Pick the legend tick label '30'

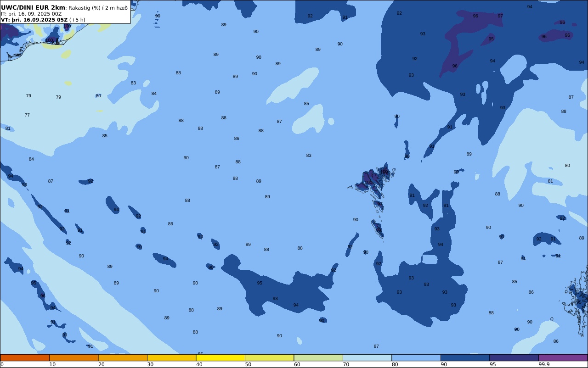click(150, 364)
